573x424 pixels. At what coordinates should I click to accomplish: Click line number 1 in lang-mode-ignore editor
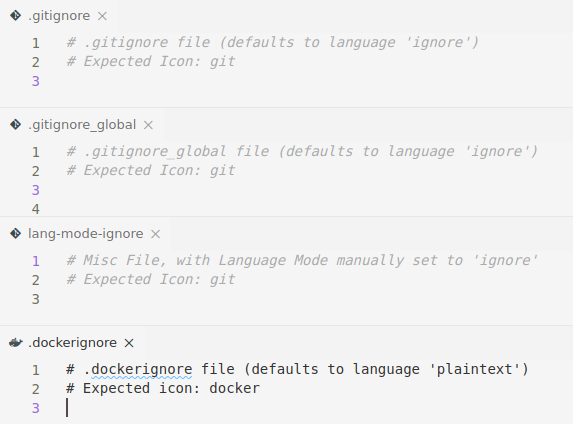click(x=35, y=261)
